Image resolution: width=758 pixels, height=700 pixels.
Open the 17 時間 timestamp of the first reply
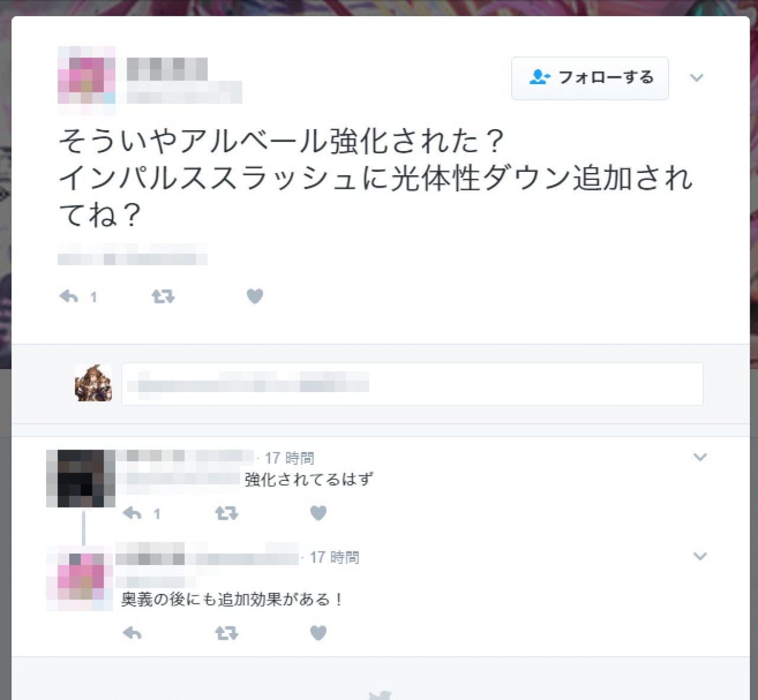click(x=289, y=458)
